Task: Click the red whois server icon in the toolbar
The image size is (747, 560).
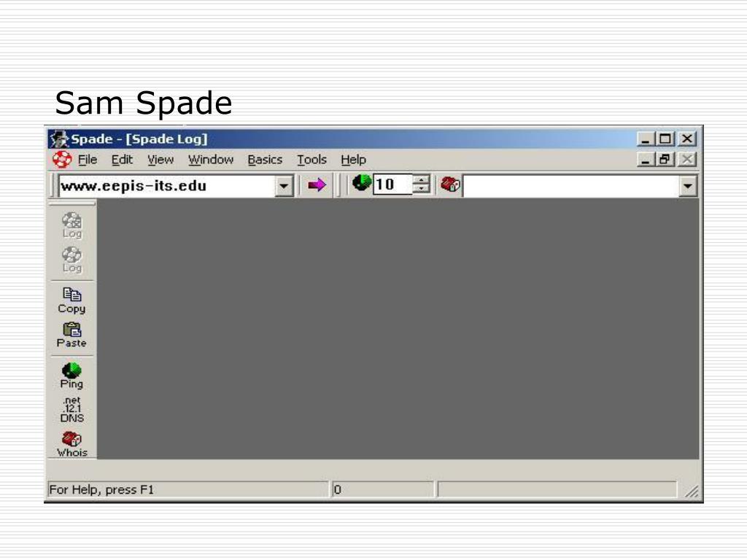Action: (449, 184)
